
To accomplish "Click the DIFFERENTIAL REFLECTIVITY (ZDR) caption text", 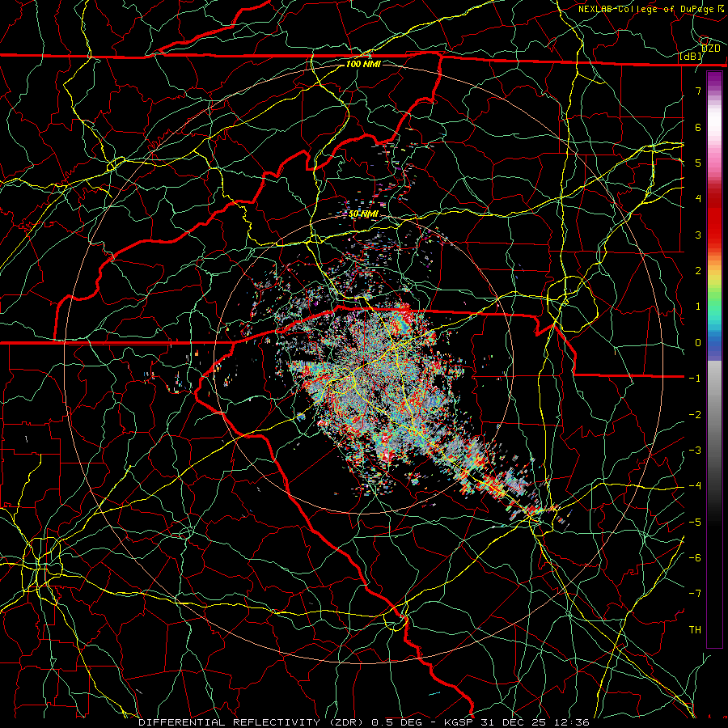I will 252,722.
